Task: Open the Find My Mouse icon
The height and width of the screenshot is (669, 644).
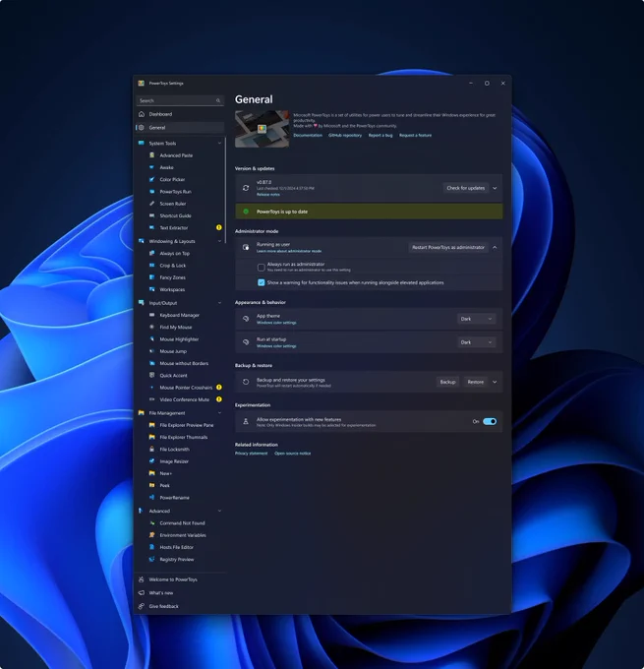Action: click(x=151, y=327)
